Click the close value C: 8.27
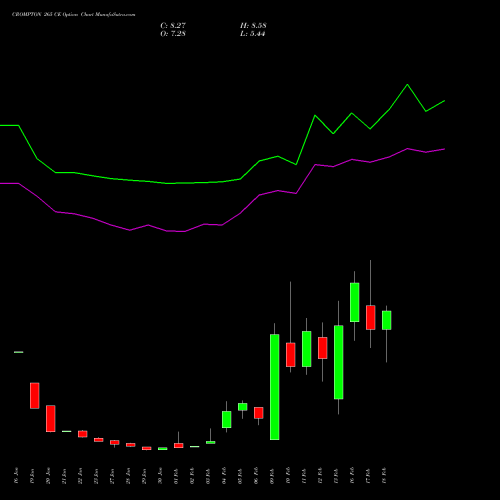Screen dimensions: 500x500 point(173,26)
